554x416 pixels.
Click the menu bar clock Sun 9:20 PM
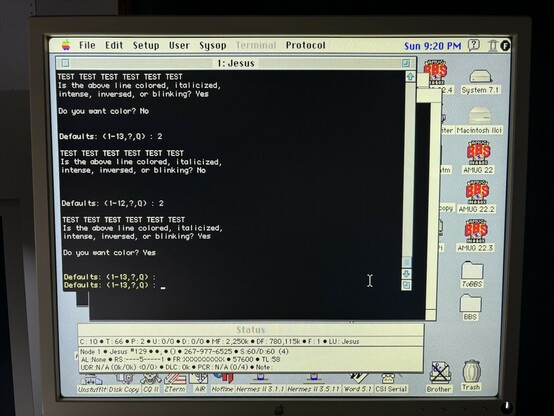click(x=432, y=46)
